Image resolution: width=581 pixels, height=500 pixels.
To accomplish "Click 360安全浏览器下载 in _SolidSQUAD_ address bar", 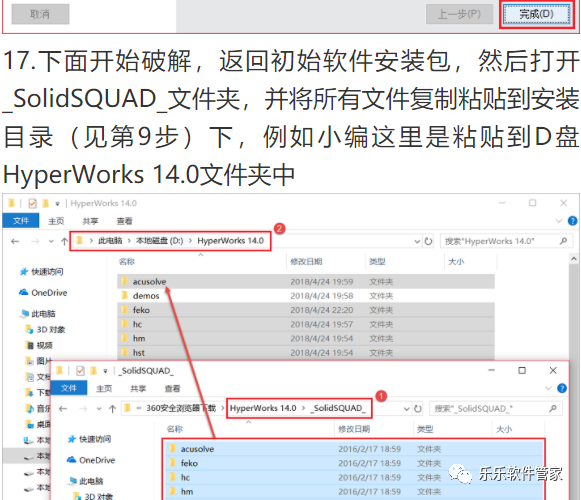I will pyautogui.click(x=181, y=408).
